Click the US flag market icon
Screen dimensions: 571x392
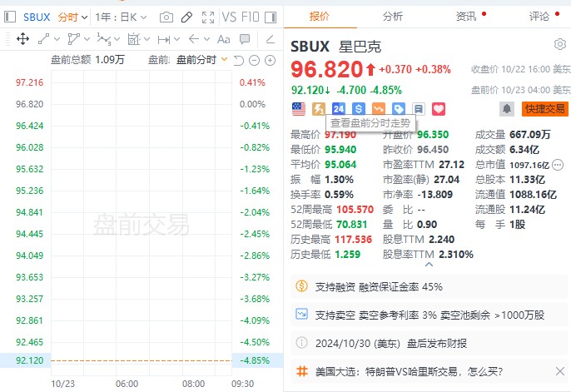pyautogui.click(x=299, y=109)
